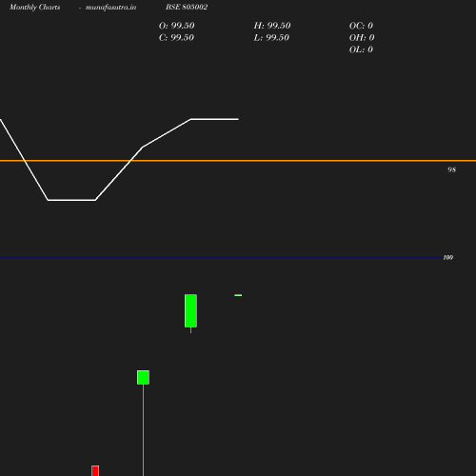Viewport: 476px width, 476px height.
Task: Click the 'Monthly Charts' title text
Action: pos(35,8)
